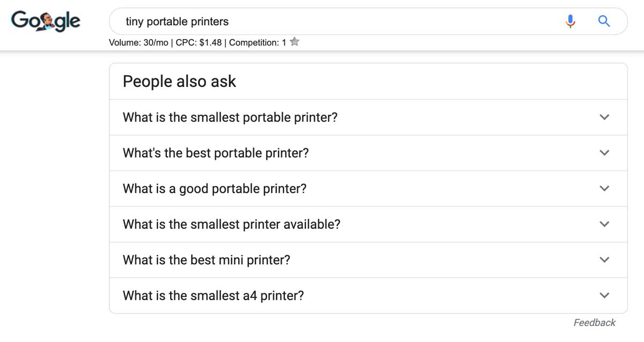
Task: Expand chevron for smallest portable printer question
Action: coord(604,117)
